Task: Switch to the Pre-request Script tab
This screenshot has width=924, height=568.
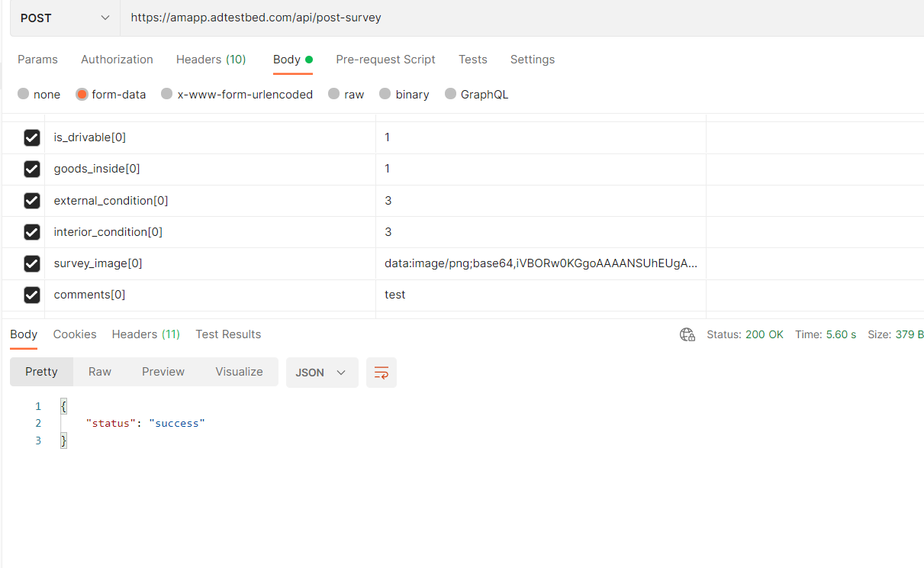Action: pyautogui.click(x=385, y=60)
